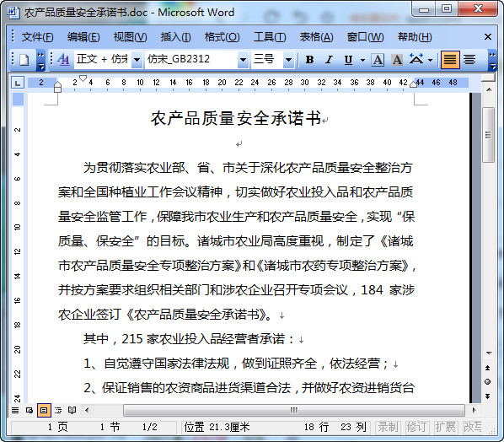Image resolution: width=504 pixels, height=442 pixels.
Task: Switch to Reading Layout view
Action: click(x=72, y=410)
